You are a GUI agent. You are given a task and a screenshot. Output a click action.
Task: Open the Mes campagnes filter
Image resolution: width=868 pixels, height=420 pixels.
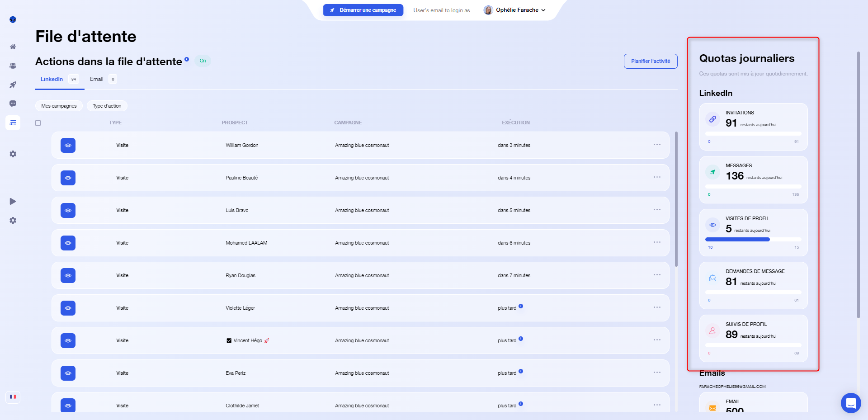tap(59, 106)
